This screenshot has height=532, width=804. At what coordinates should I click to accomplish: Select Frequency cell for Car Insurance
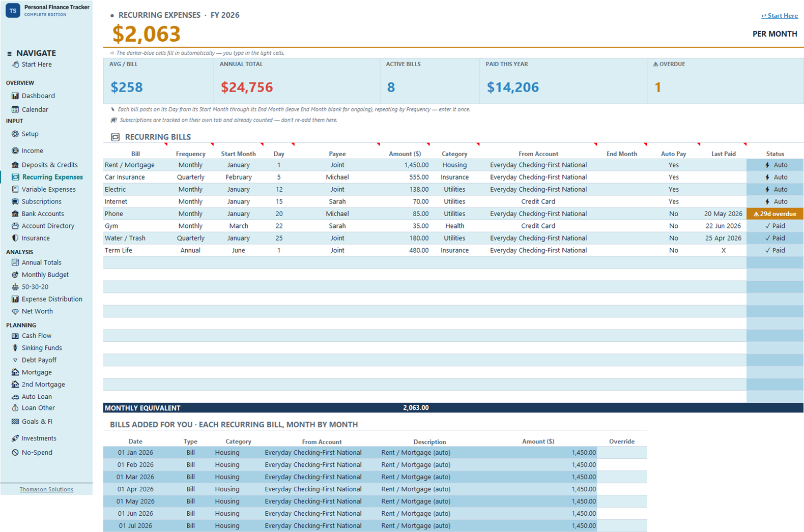pyautogui.click(x=190, y=177)
